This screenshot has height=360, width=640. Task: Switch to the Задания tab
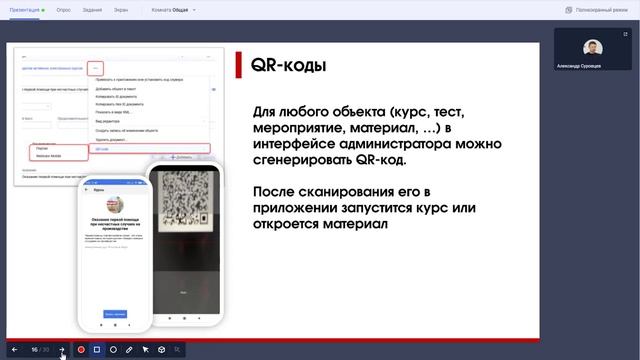point(92,10)
